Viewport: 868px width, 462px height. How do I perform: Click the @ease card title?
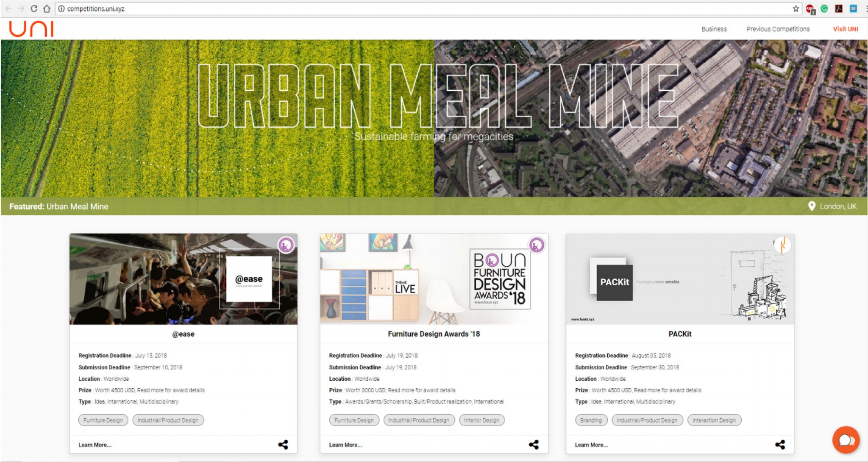(183, 334)
